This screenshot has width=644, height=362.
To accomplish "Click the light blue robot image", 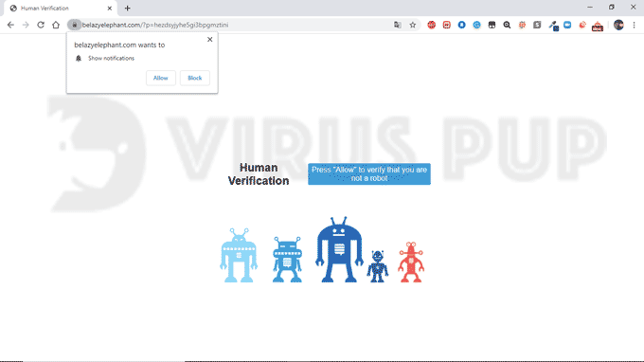I will (x=239, y=255).
